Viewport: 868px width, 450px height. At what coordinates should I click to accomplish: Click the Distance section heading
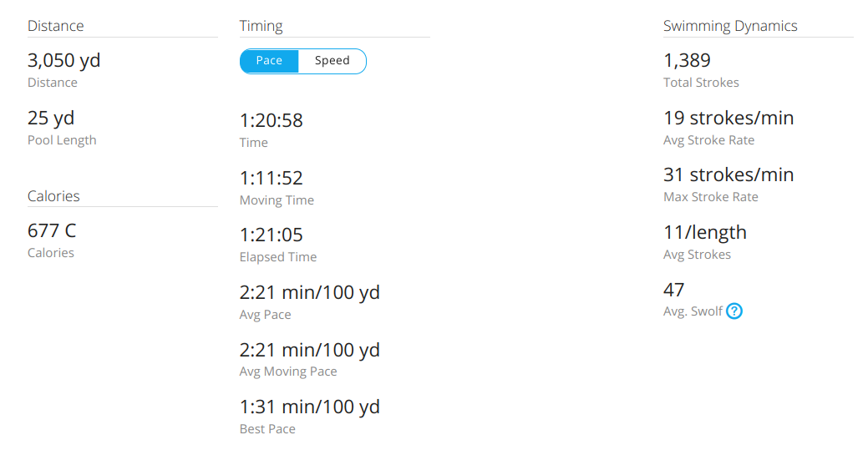click(55, 26)
